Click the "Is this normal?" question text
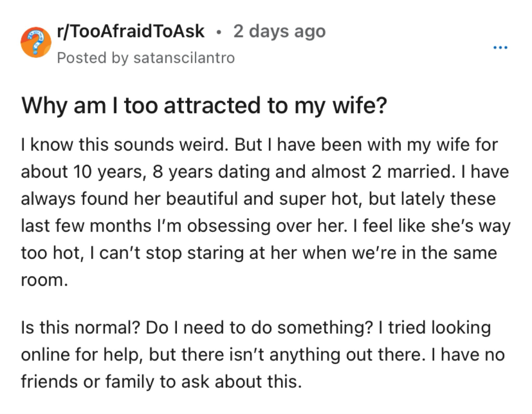The height and width of the screenshot is (414, 532). pyautogui.click(x=80, y=327)
